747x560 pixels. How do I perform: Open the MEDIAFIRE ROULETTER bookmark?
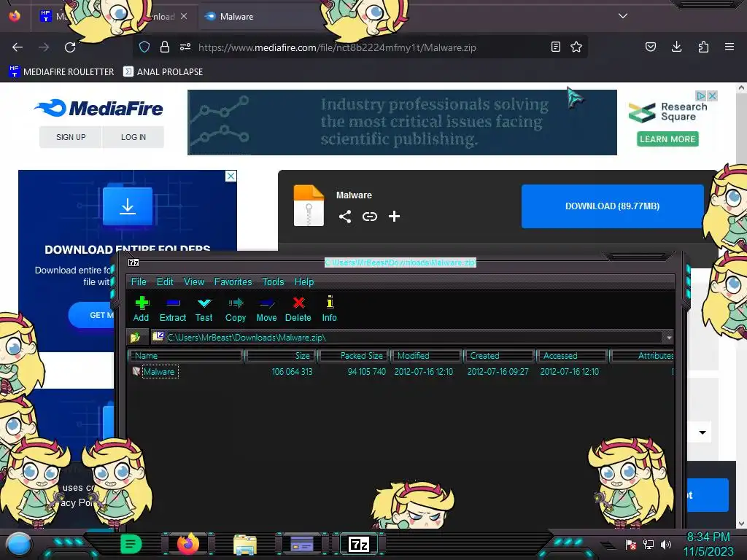(x=61, y=72)
